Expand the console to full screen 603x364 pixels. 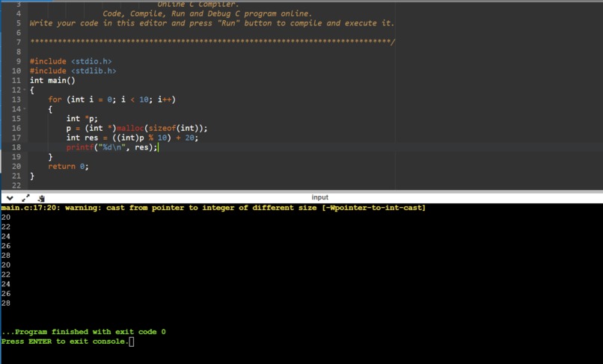tap(25, 198)
